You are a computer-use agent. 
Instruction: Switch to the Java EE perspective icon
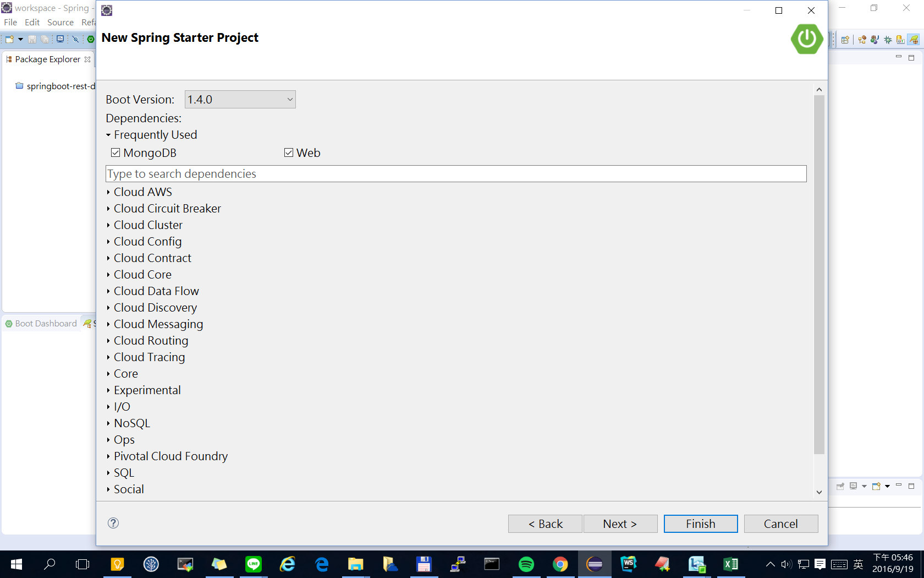tap(862, 40)
